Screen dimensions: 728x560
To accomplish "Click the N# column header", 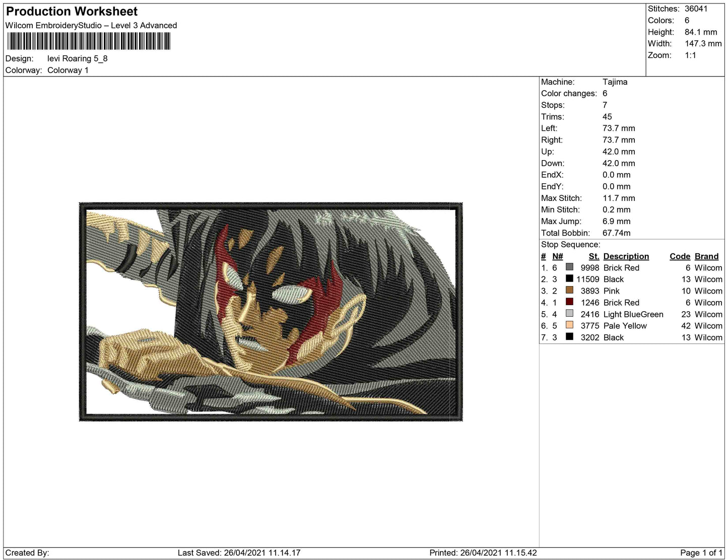I will [x=558, y=256].
